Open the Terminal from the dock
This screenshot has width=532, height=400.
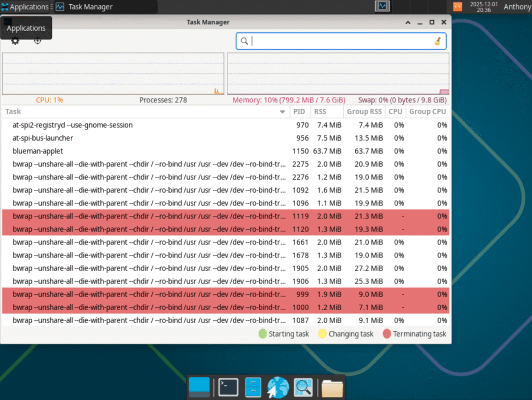click(x=228, y=387)
